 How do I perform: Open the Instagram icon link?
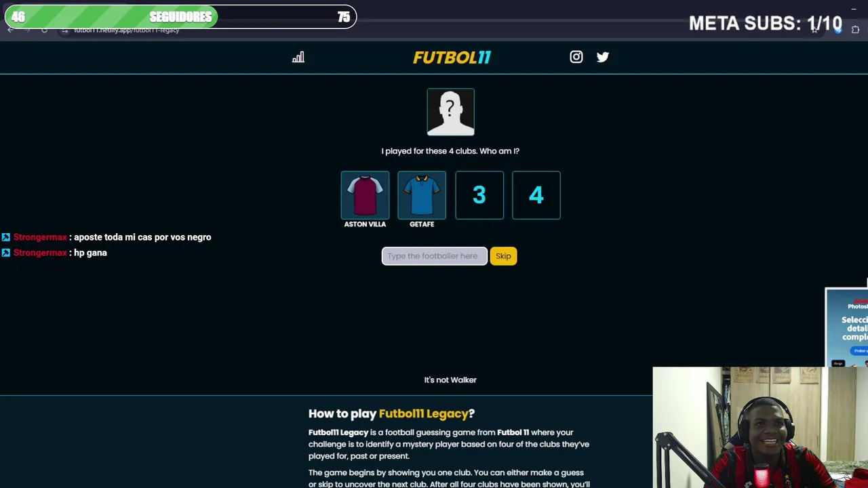coord(576,57)
